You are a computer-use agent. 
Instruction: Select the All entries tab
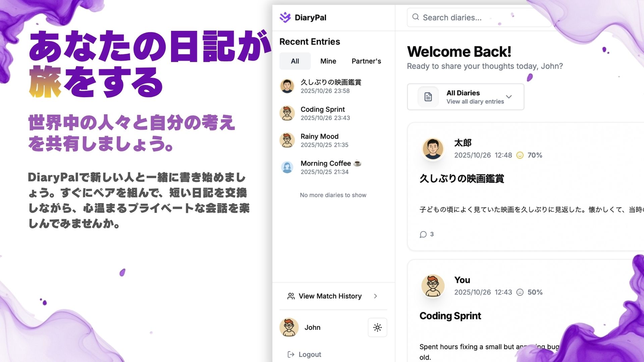[x=295, y=61]
